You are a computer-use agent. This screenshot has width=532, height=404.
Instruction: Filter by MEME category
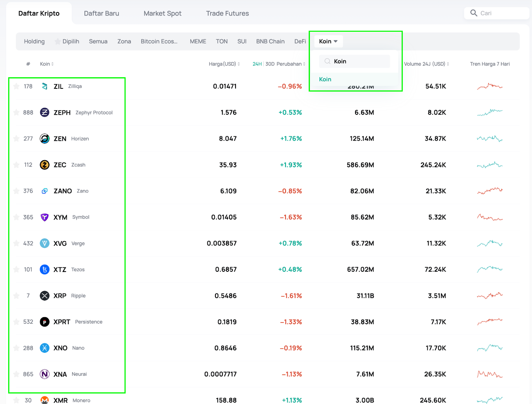pos(198,41)
